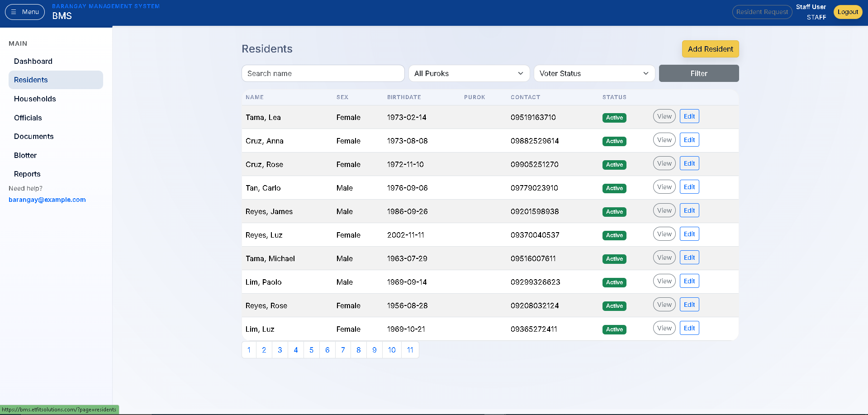This screenshot has height=415, width=868.
Task: Click the barangay@example.com email link
Action: [47, 200]
